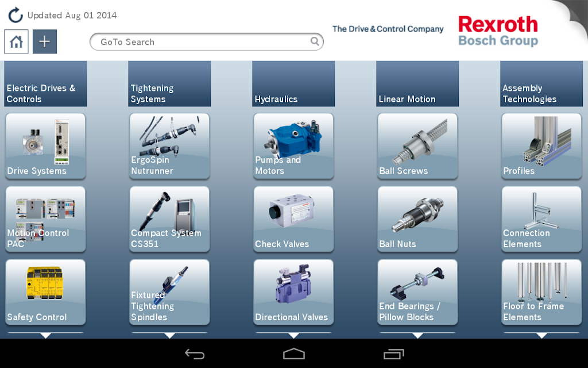Open the Ball Screws tile
The height and width of the screenshot is (368, 588).
click(x=417, y=146)
